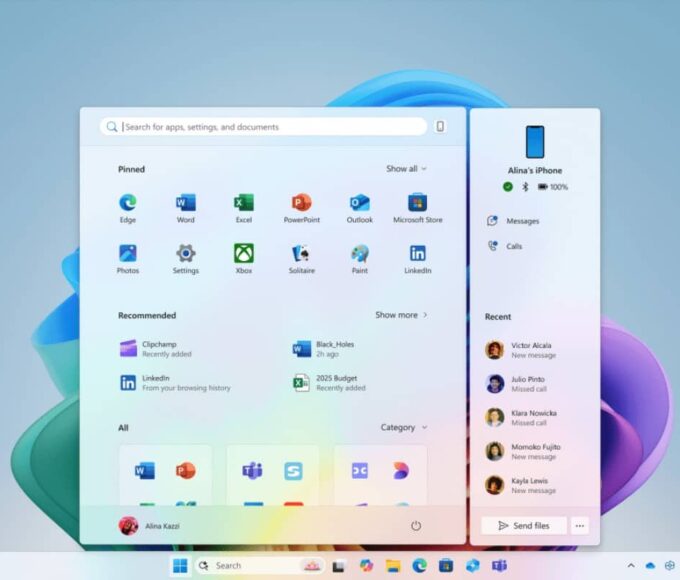Open recommended LinkedIn from browsing history
Viewport: 680px width, 580px height.
[x=175, y=383]
